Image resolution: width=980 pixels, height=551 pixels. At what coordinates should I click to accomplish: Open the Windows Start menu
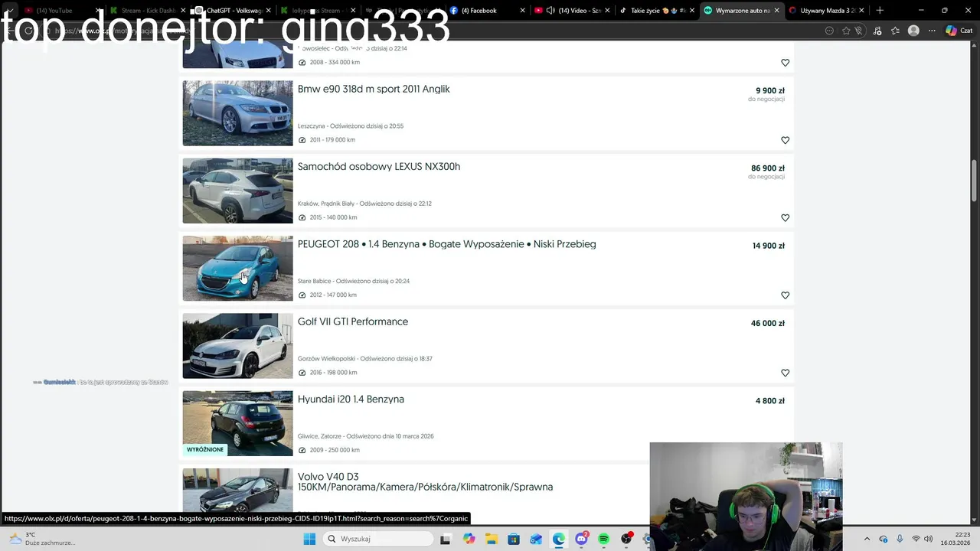tap(309, 539)
